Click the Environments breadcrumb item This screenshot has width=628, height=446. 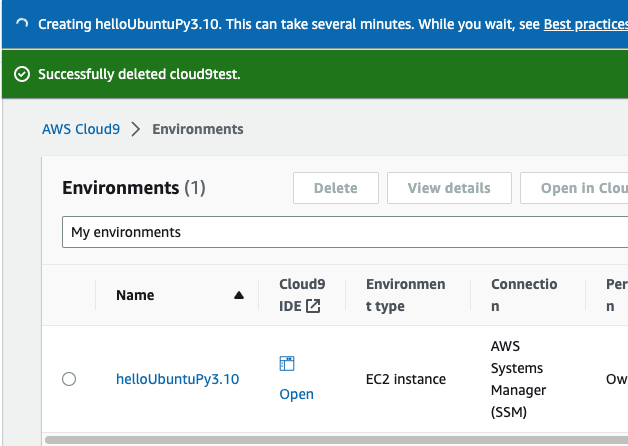pos(198,129)
